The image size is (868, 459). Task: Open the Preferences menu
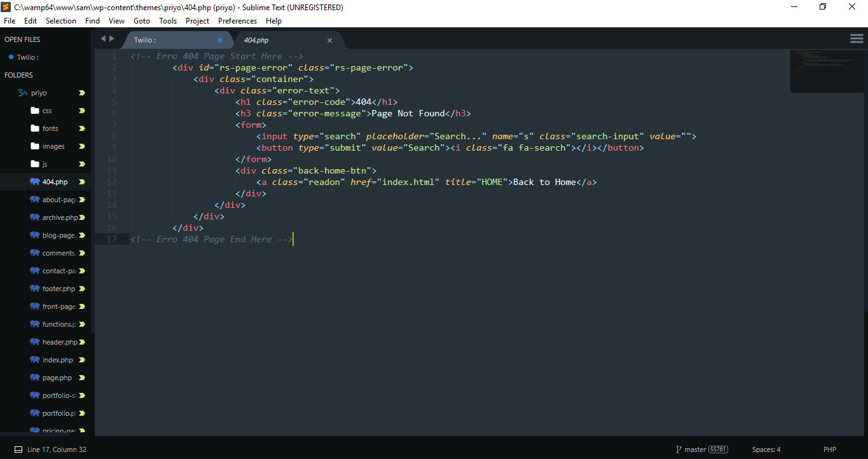[x=237, y=21]
